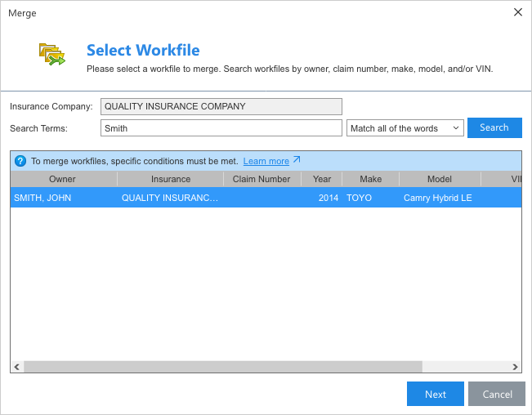Click the horizontal scrollbar right arrow
The height and width of the screenshot is (415, 532).
(x=515, y=367)
